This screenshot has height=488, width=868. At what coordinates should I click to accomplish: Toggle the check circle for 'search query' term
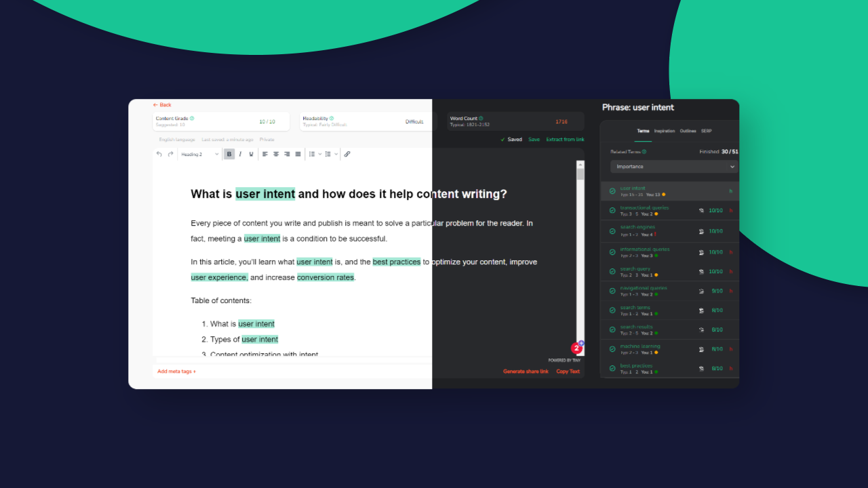tap(612, 272)
